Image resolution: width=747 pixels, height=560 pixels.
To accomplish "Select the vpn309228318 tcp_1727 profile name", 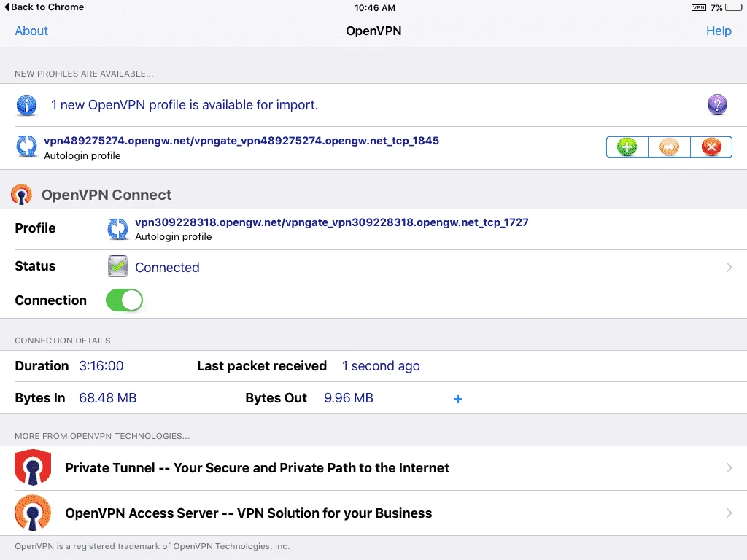I will click(332, 222).
